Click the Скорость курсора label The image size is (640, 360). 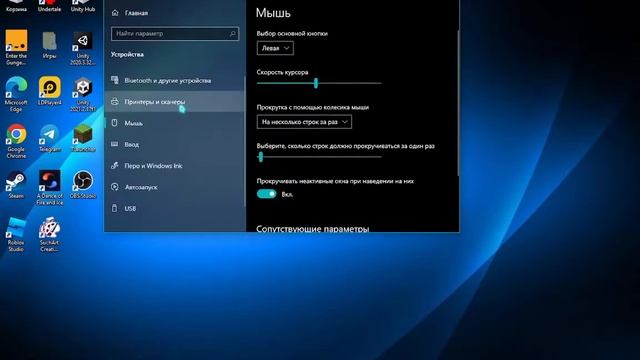[x=282, y=72]
